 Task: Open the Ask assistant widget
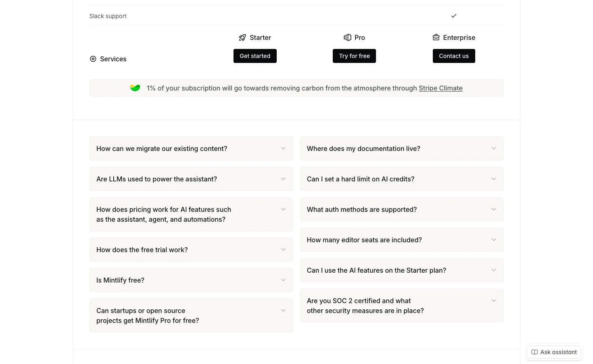pos(554,352)
